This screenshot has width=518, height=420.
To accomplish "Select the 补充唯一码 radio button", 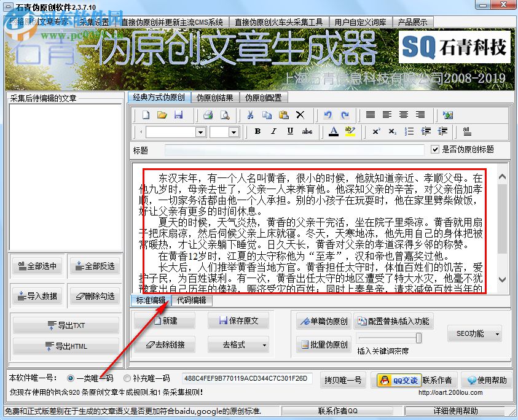I will 127,378.
